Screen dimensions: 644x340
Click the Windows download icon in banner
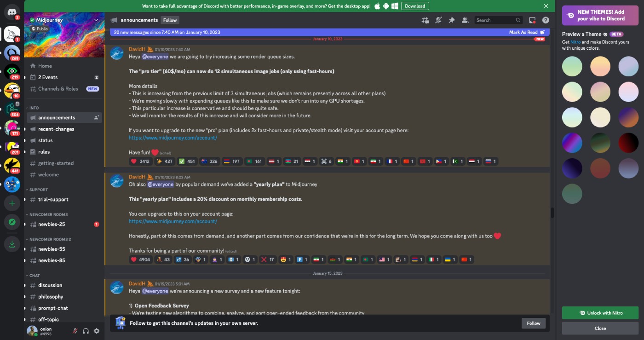pos(395,6)
